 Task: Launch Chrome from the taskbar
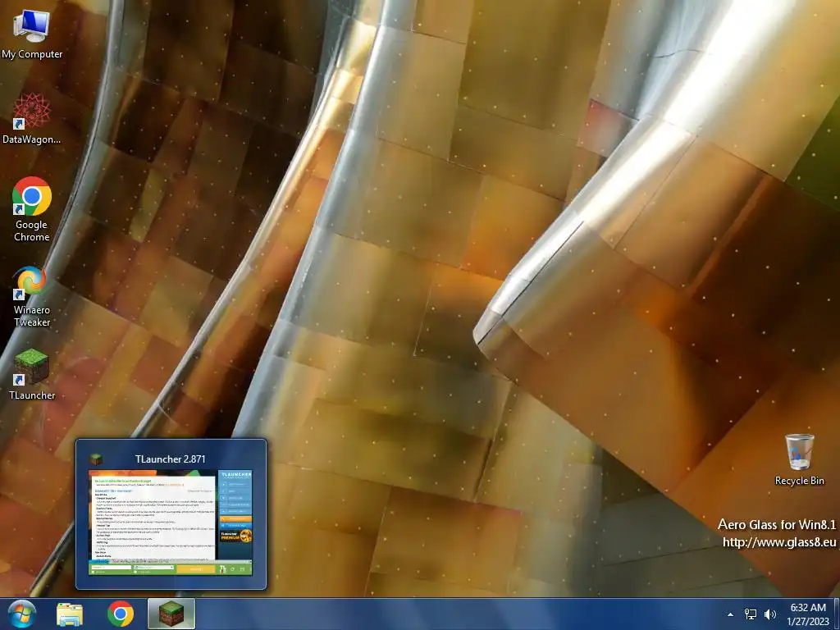click(x=121, y=614)
